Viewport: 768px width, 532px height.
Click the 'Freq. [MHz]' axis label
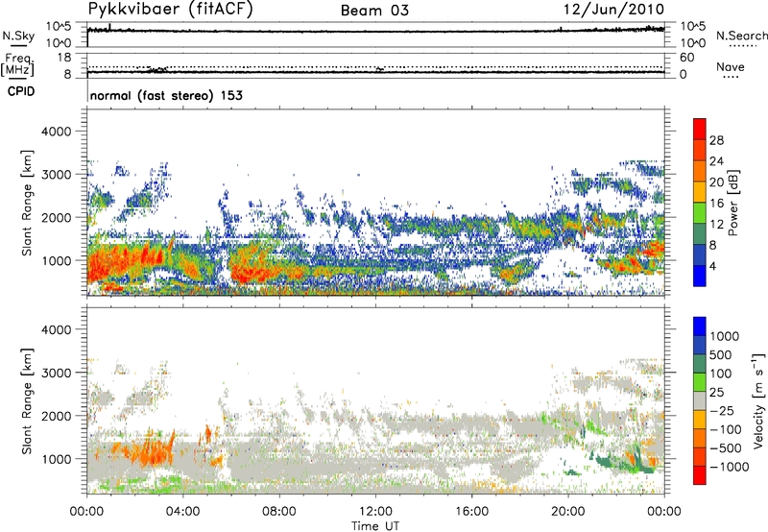point(18,65)
